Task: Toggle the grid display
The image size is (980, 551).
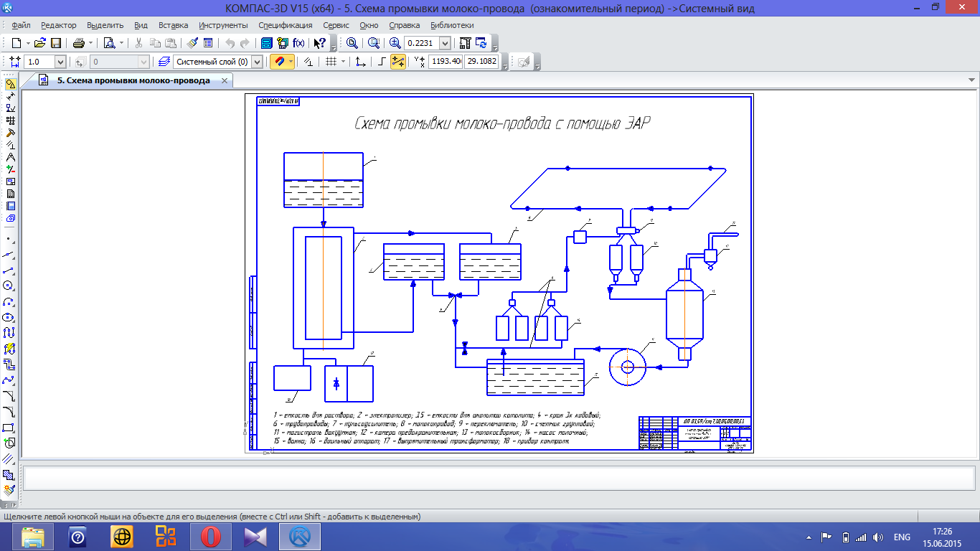Action: coord(331,62)
